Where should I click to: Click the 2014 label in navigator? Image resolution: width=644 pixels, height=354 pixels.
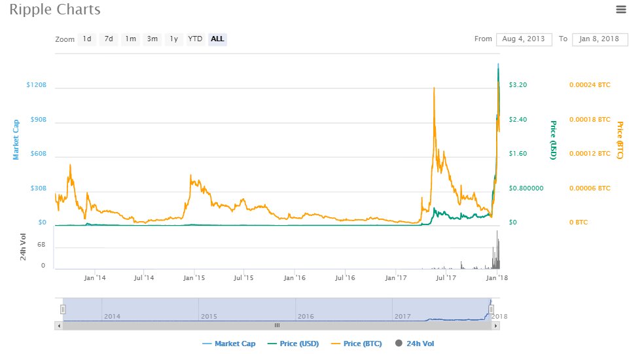pos(112,317)
